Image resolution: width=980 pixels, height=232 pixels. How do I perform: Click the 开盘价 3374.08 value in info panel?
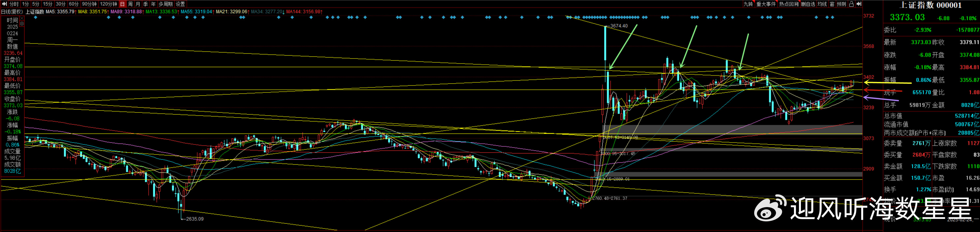pyautogui.click(x=13, y=67)
